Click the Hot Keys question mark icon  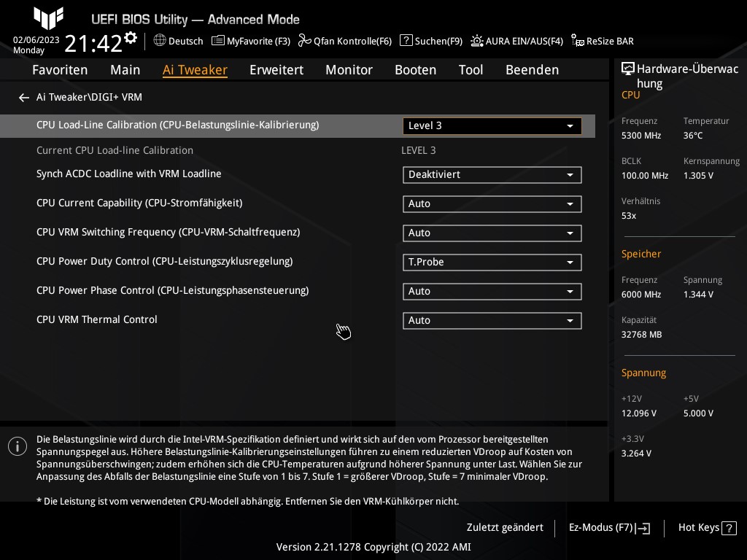(x=729, y=528)
